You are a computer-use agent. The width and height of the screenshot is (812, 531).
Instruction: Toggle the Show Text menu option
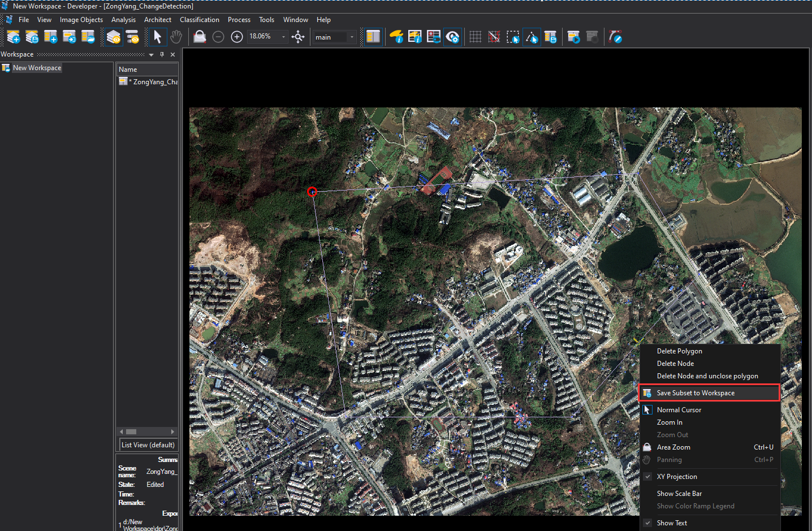coord(672,523)
